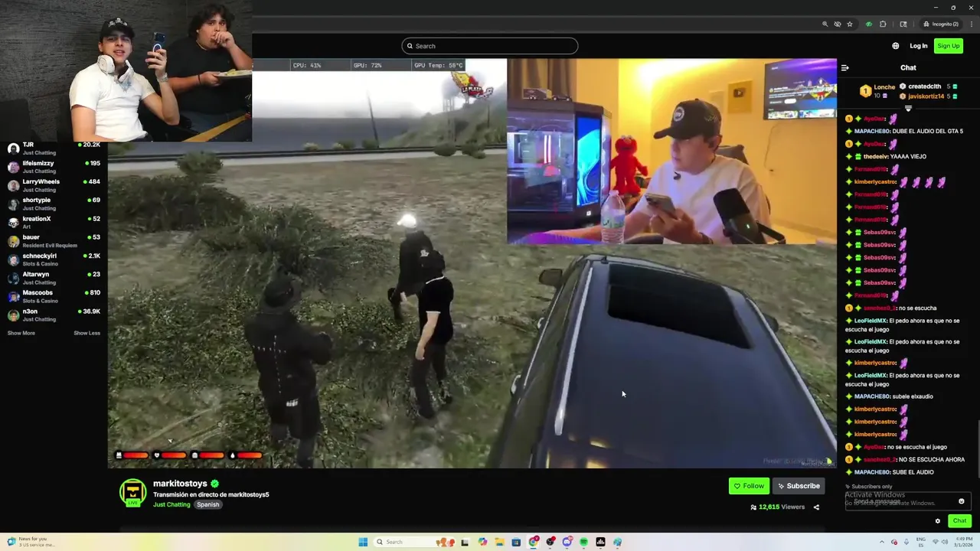Click the green Chat send button
This screenshot has height=551, width=980.
click(959, 521)
